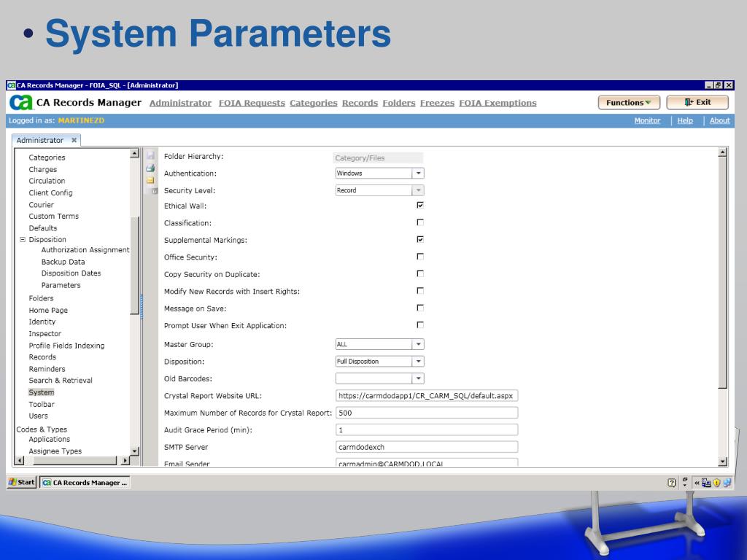
Task: Open the Master Group dropdown
Action: (x=418, y=344)
